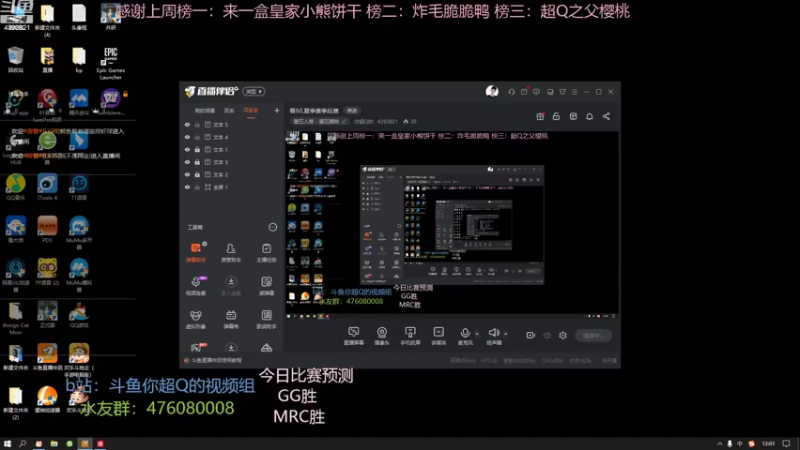Expand microphone volume dropdown arrow
Viewport: 800px width, 450px height.
pyautogui.click(x=477, y=334)
